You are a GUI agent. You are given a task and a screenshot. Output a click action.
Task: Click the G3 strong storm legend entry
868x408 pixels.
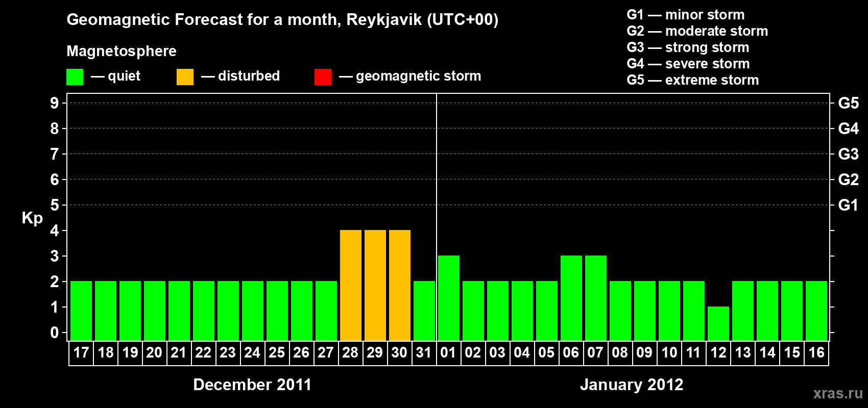click(688, 47)
